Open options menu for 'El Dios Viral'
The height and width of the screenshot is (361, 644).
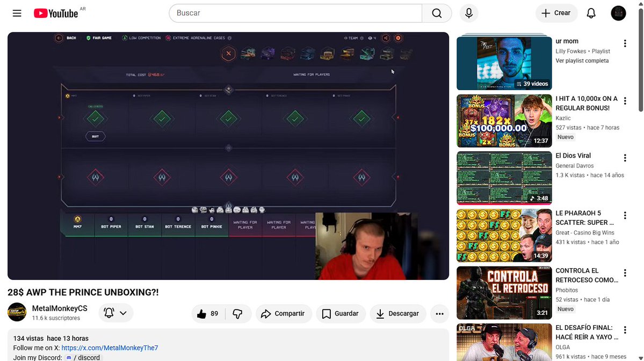(625, 158)
